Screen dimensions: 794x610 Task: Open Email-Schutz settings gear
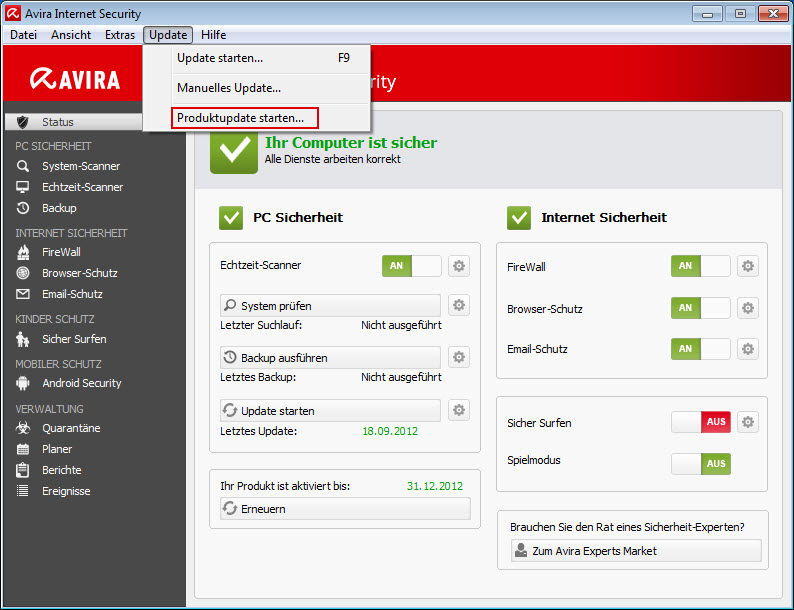(x=748, y=349)
